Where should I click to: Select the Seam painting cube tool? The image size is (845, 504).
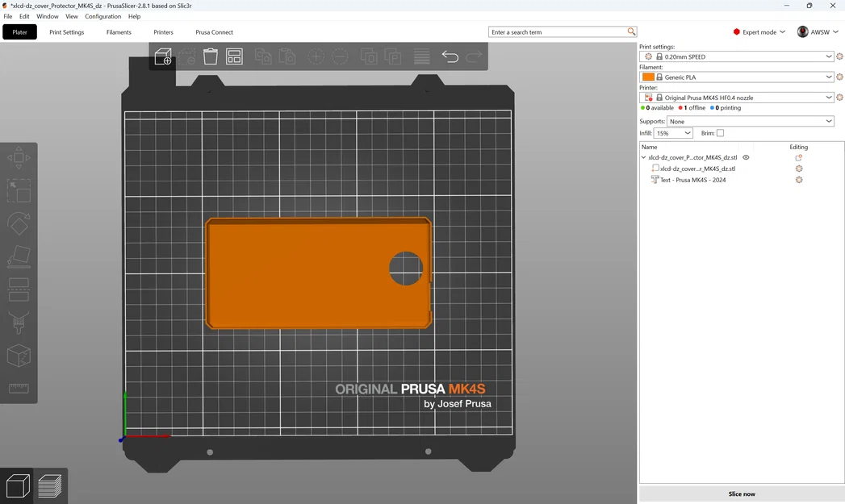[x=19, y=356]
